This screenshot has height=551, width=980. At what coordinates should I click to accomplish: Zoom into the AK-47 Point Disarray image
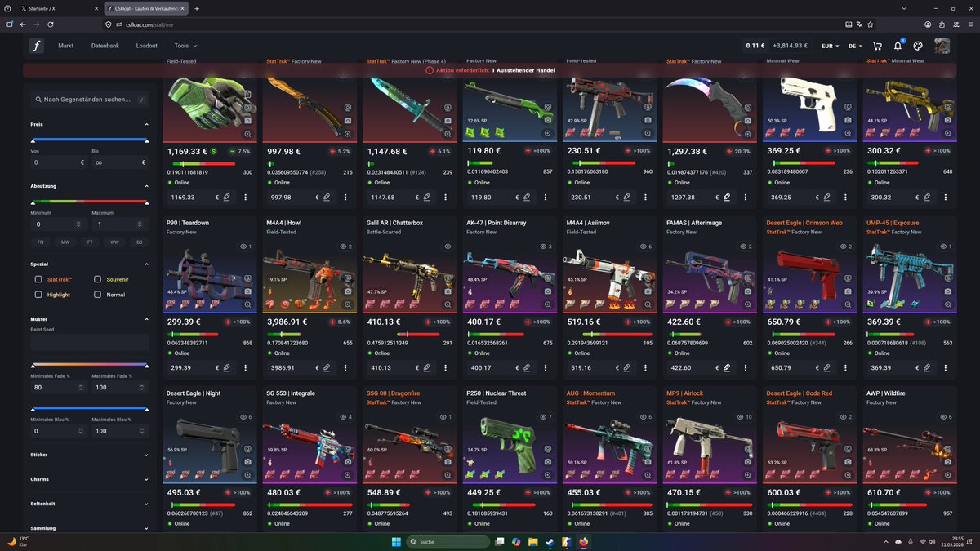548,304
